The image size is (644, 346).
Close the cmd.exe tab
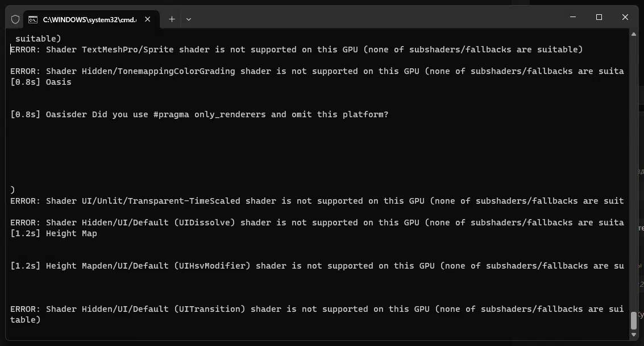coord(147,19)
